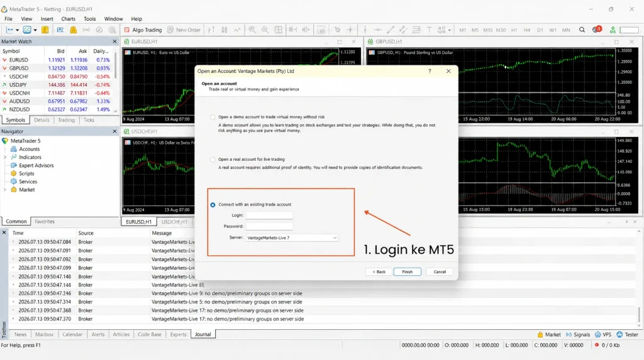Switch chart to bar chart icon

pyautogui.click(x=211, y=30)
